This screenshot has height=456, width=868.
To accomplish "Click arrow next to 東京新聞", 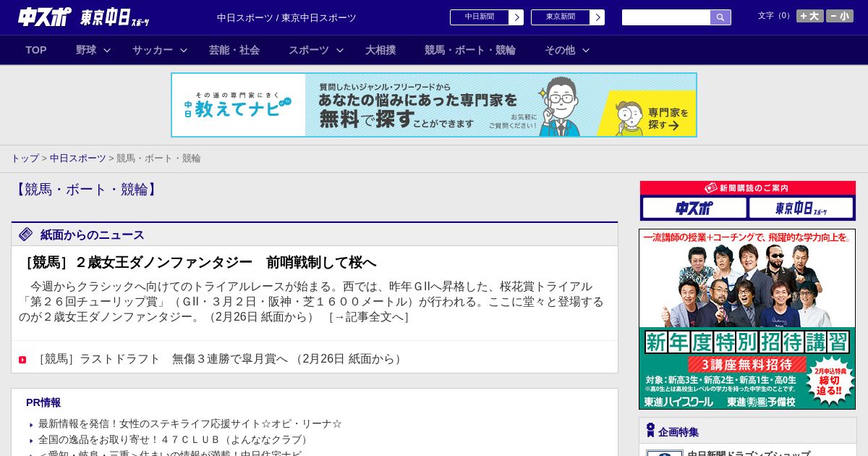I will [597, 17].
